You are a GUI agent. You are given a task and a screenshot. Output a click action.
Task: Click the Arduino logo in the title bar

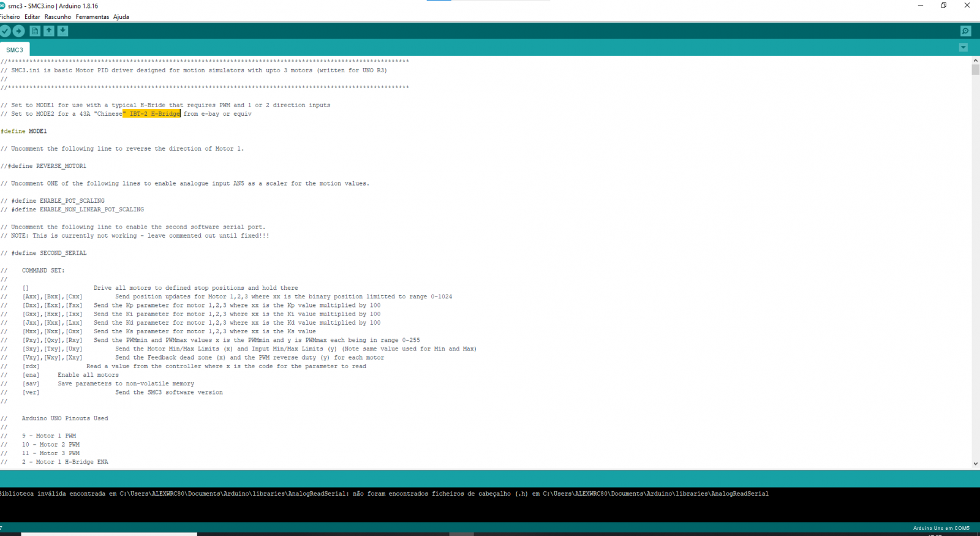pyautogui.click(x=2, y=6)
